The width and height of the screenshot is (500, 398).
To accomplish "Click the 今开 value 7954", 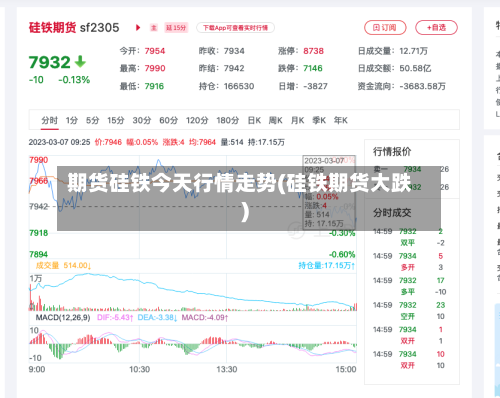I will 155,51.
